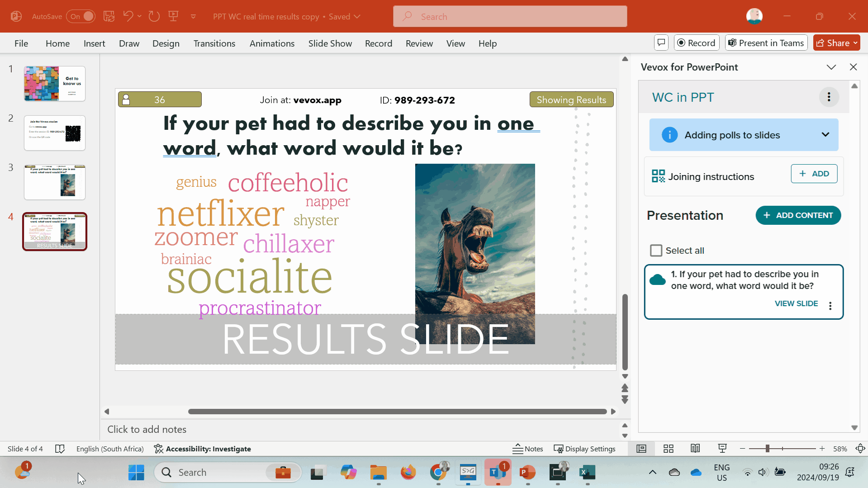Click participant count 36 badge
Image resolution: width=868 pixels, height=488 pixels.
160,99
